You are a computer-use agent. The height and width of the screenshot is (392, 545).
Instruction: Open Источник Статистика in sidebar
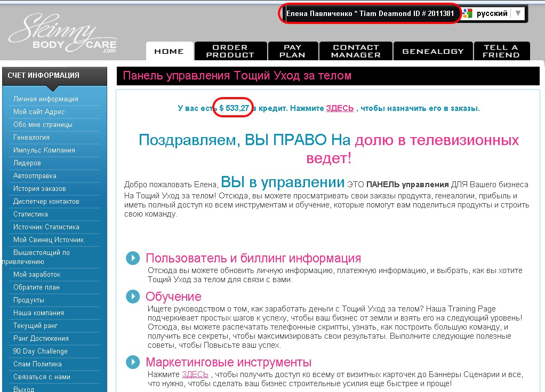tap(46, 227)
